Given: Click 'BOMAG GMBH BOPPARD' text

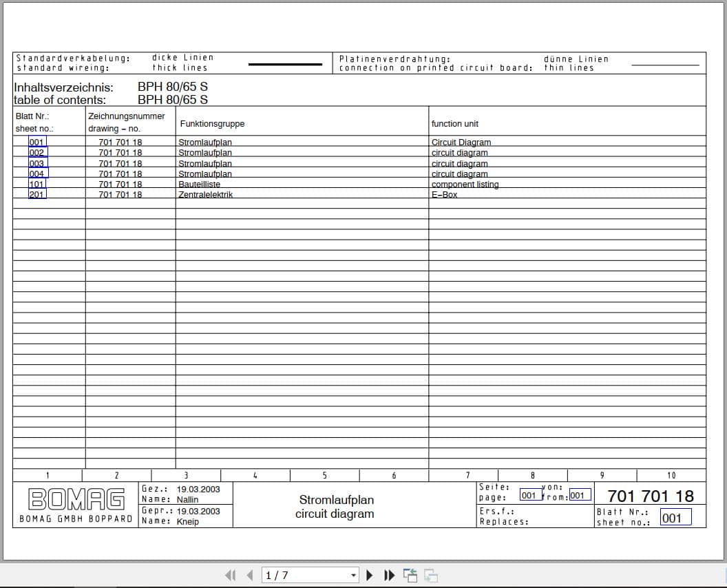Looking at the screenshot, I should [76, 519].
